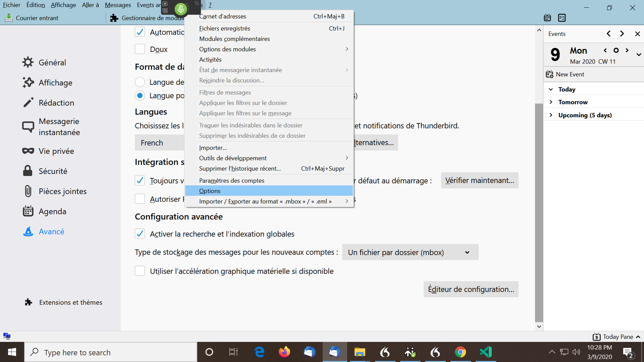
Task: Click the Gestionnaire de modules puzzle icon
Action: click(114, 18)
